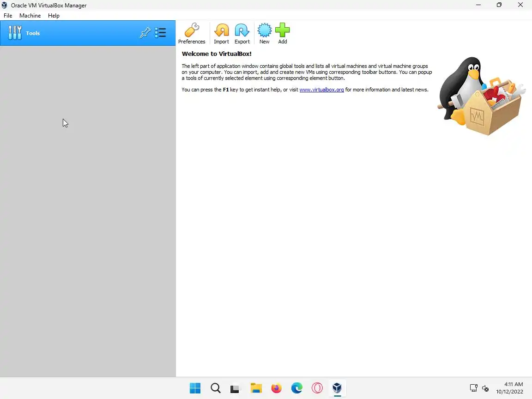Viewport: 532px width, 399px height.
Task: Click the VirtualBox taskbar icon
Action: 337,388
